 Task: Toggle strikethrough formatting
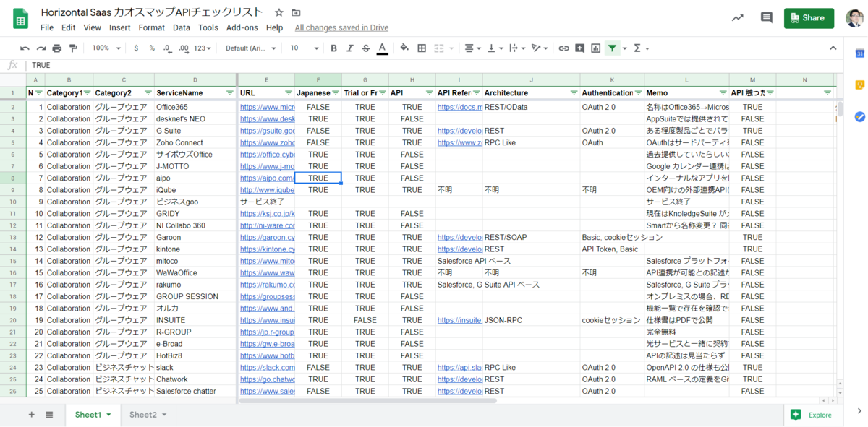point(365,48)
